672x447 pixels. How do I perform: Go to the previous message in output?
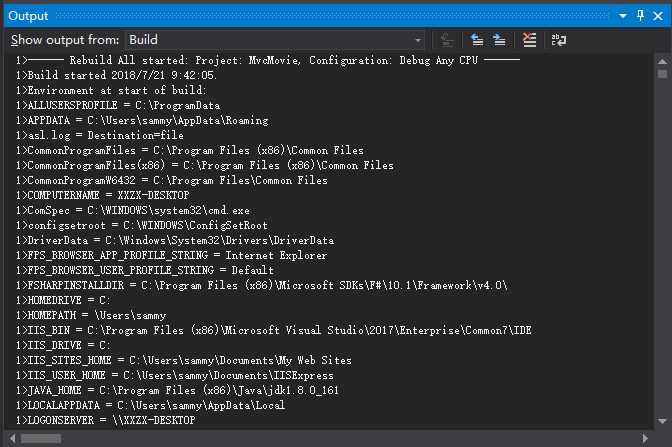pos(476,40)
